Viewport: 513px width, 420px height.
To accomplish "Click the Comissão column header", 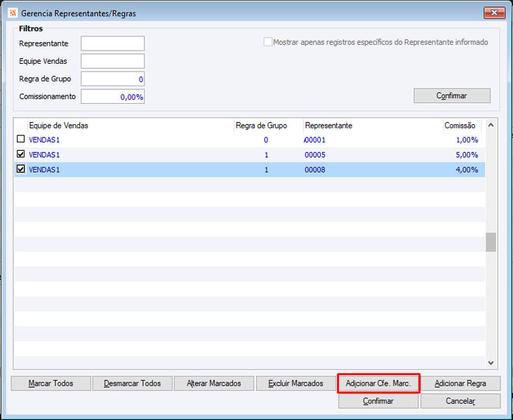I will tap(462, 126).
